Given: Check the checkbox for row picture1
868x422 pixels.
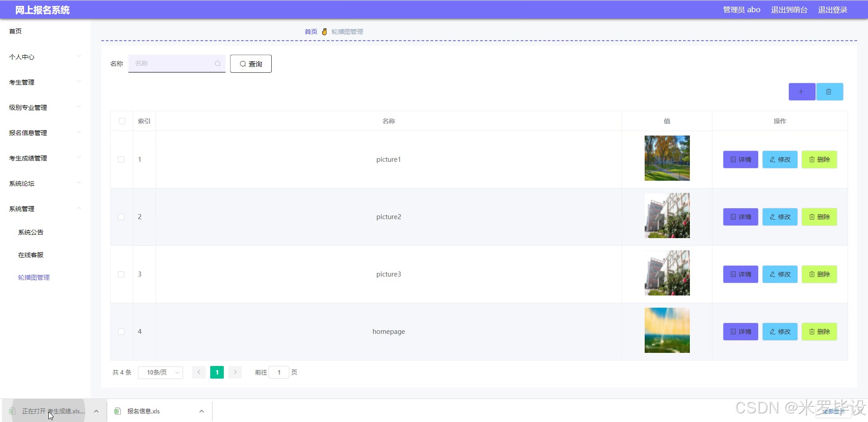Looking at the screenshot, I should pyautogui.click(x=121, y=159).
